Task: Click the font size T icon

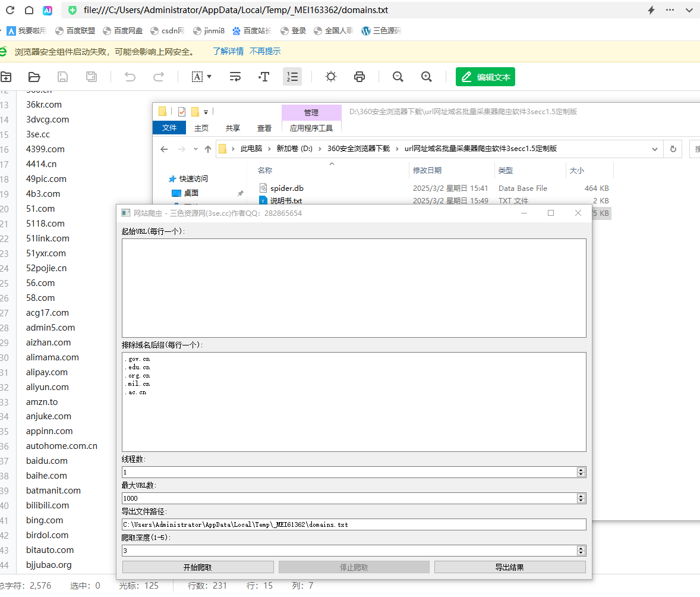Action: 264,77
